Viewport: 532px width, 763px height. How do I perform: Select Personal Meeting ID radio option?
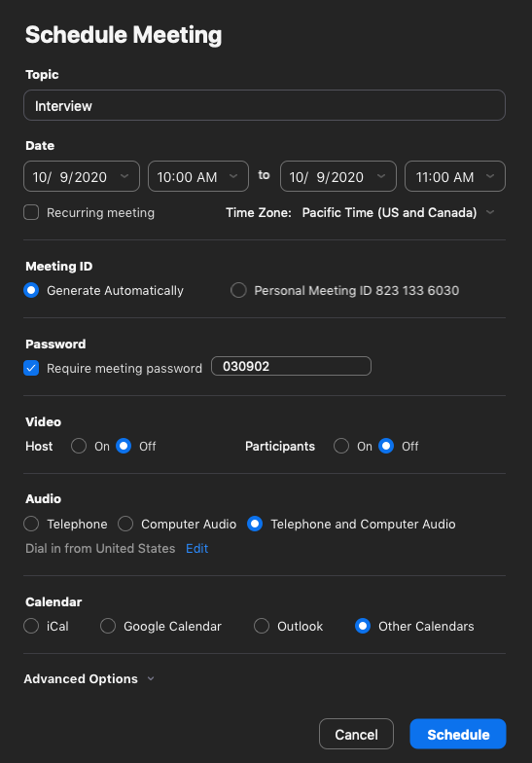point(238,290)
